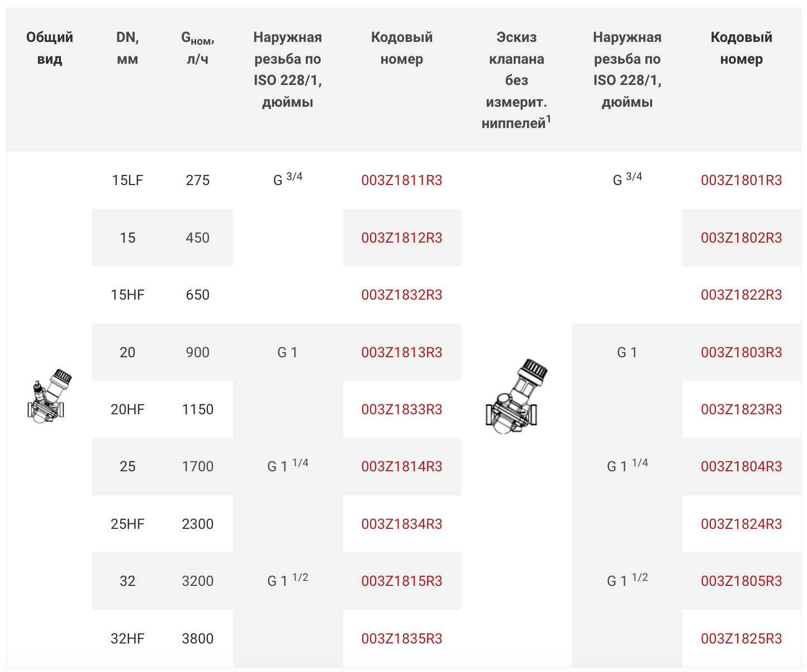Viewport: 807px width, 672px height.
Task: Open code number link 003Z1801R3
Action: pyautogui.click(x=742, y=181)
